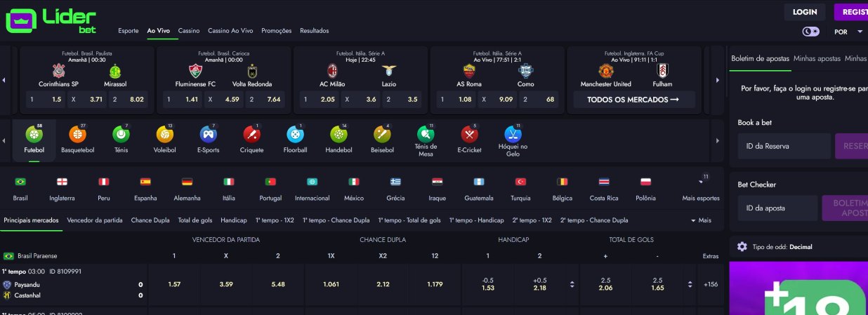Open the POR language dropdown
868x315 pixels.
[x=848, y=32]
